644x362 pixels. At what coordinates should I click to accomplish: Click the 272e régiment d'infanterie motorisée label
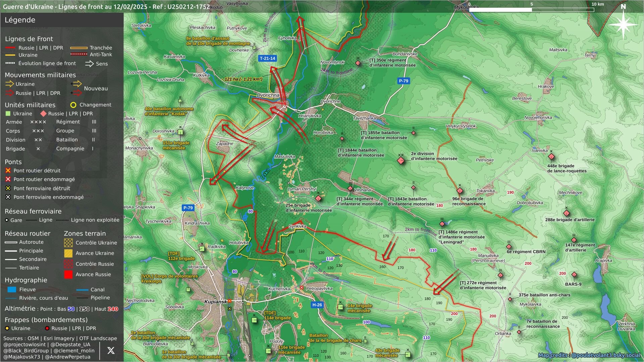coord(483,285)
